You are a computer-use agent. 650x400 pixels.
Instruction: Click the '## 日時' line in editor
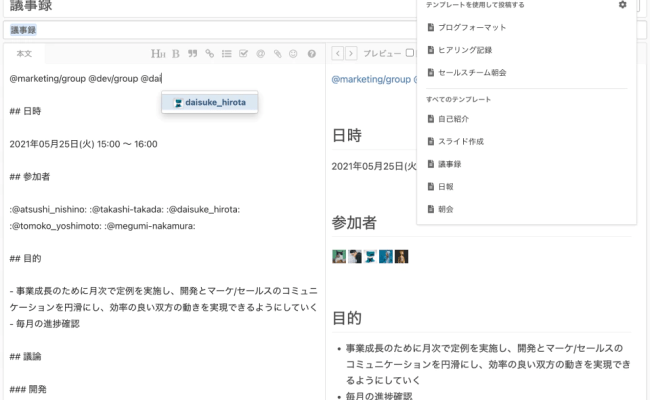point(25,111)
